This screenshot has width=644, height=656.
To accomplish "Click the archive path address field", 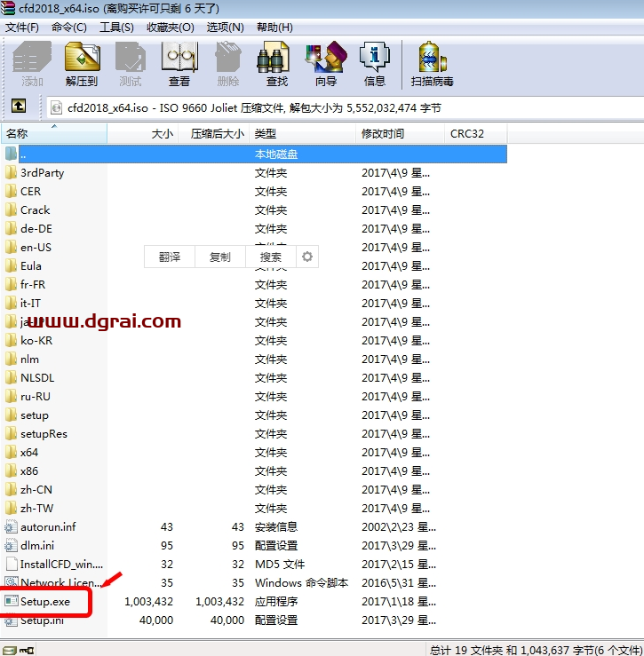I will (x=345, y=108).
